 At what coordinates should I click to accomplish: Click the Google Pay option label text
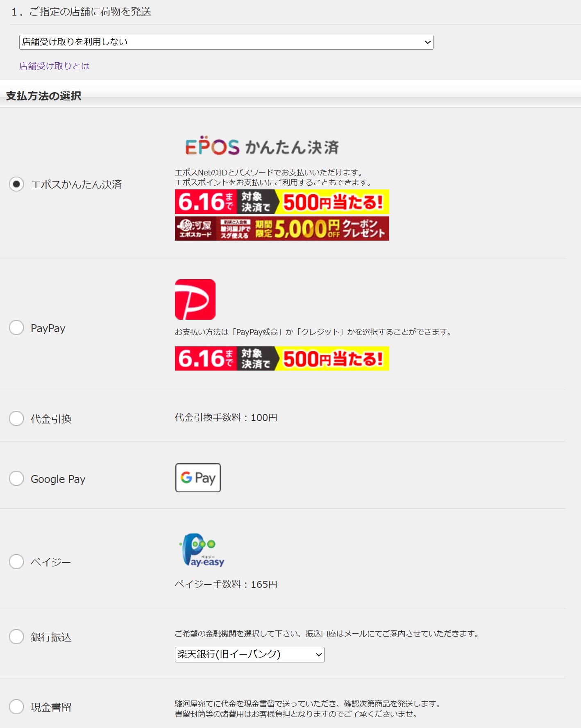click(x=58, y=479)
